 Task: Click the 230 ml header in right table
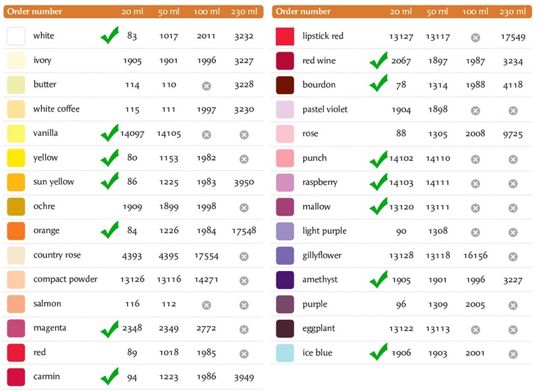(x=512, y=11)
